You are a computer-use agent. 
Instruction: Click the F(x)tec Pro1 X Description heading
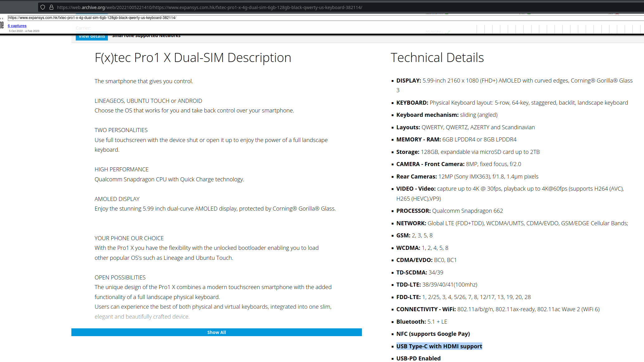coord(193,58)
